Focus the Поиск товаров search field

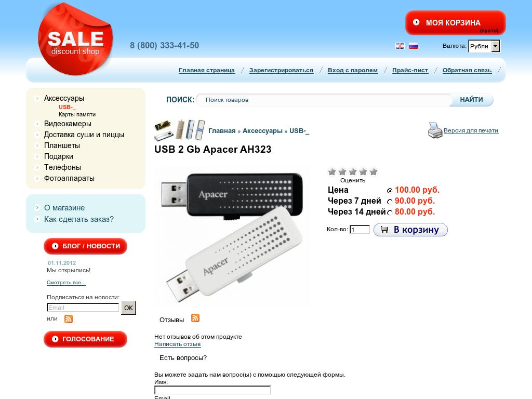click(x=324, y=100)
